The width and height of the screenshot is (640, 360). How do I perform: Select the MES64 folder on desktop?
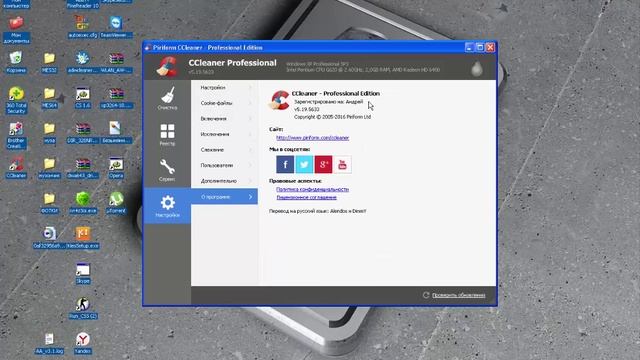pos(49,97)
